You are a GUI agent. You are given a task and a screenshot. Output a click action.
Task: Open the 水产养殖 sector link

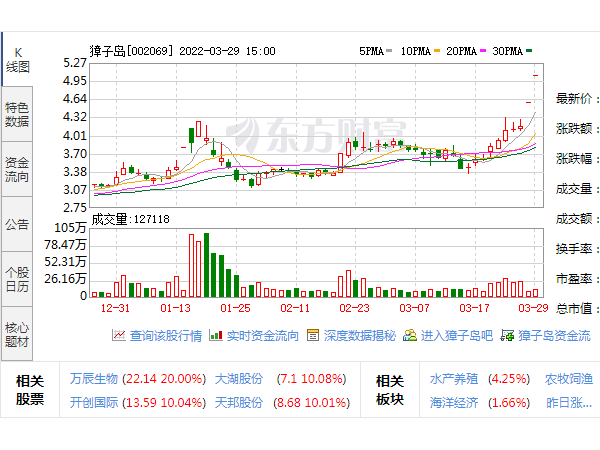(453, 380)
